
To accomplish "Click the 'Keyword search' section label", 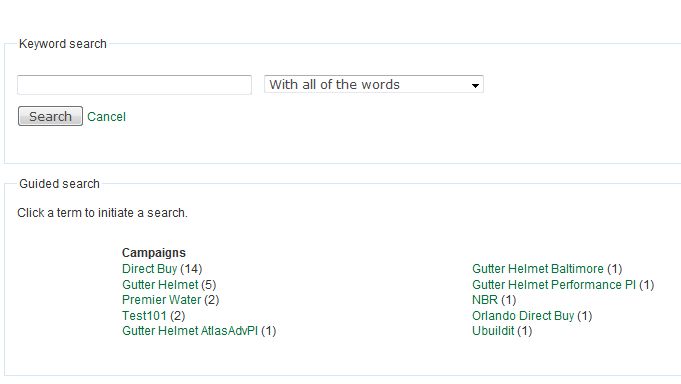I will (x=63, y=44).
